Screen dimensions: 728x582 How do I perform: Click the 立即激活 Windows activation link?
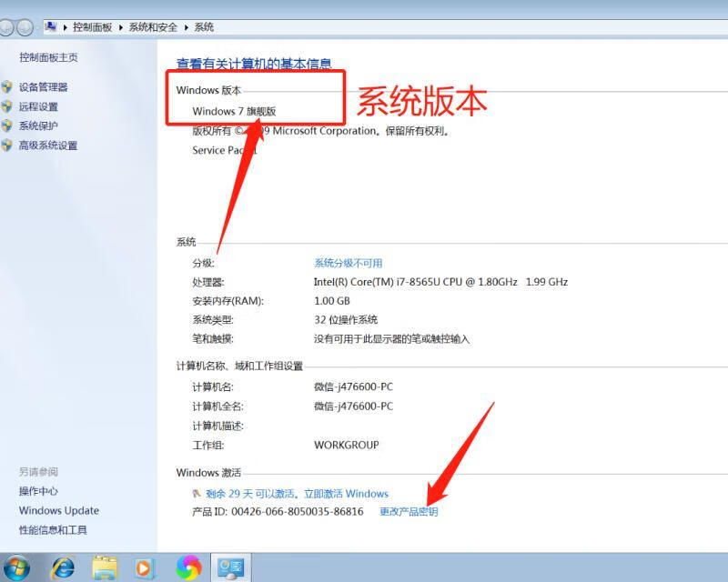pyautogui.click(x=346, y=494)
